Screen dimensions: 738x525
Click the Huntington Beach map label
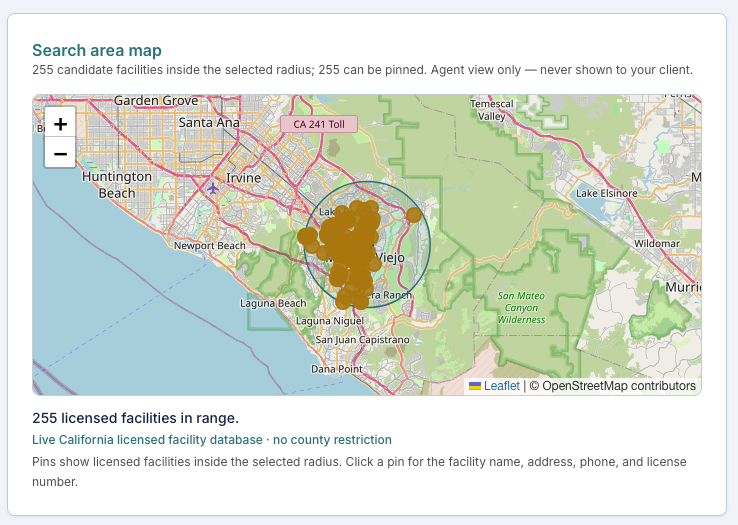pos(117,185)
